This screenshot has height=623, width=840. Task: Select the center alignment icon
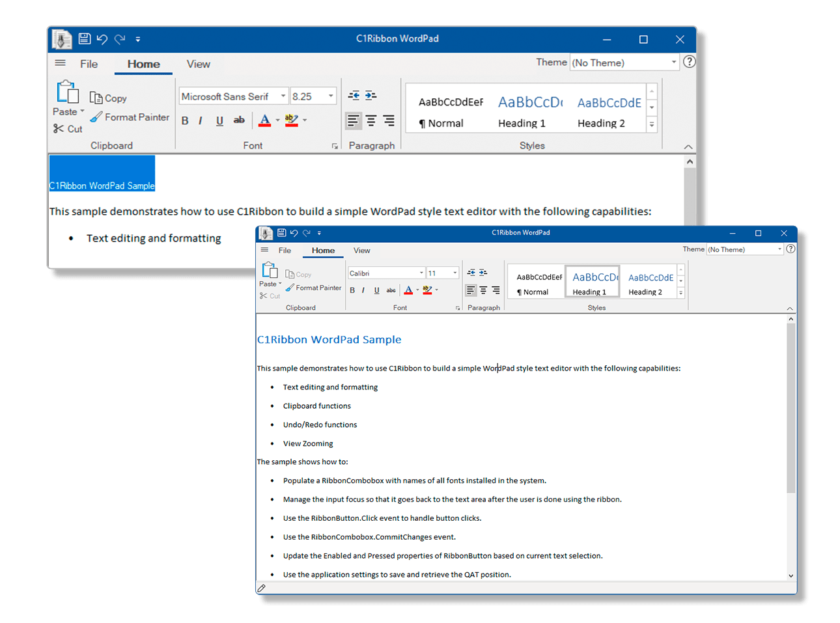pyautogui.click(x=371, y=120)
